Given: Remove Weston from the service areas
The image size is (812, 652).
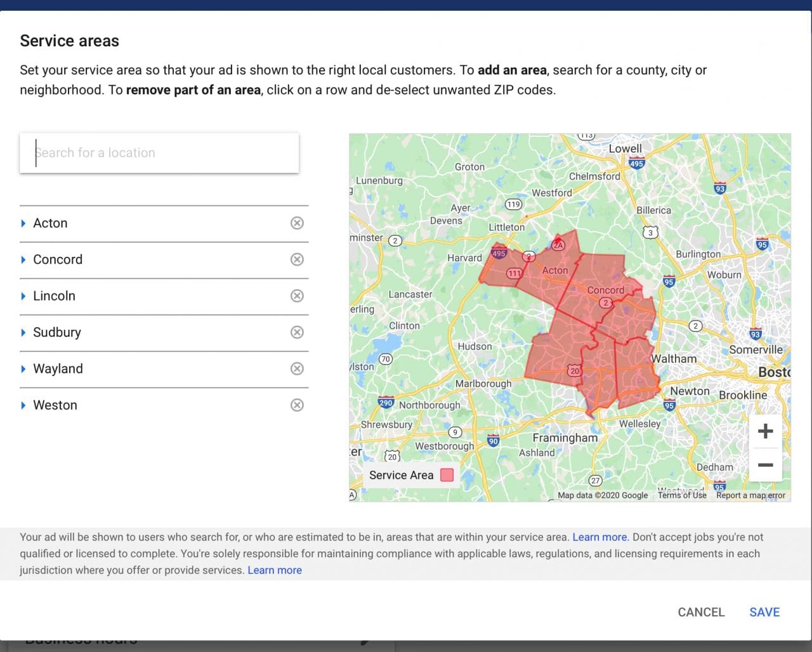Looking at the screenshot, I should (297, 405).
